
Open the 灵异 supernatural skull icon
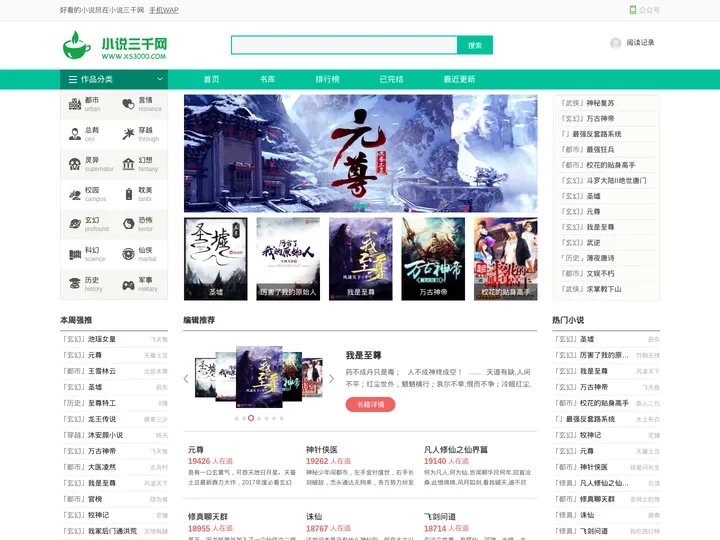(75, 164)
